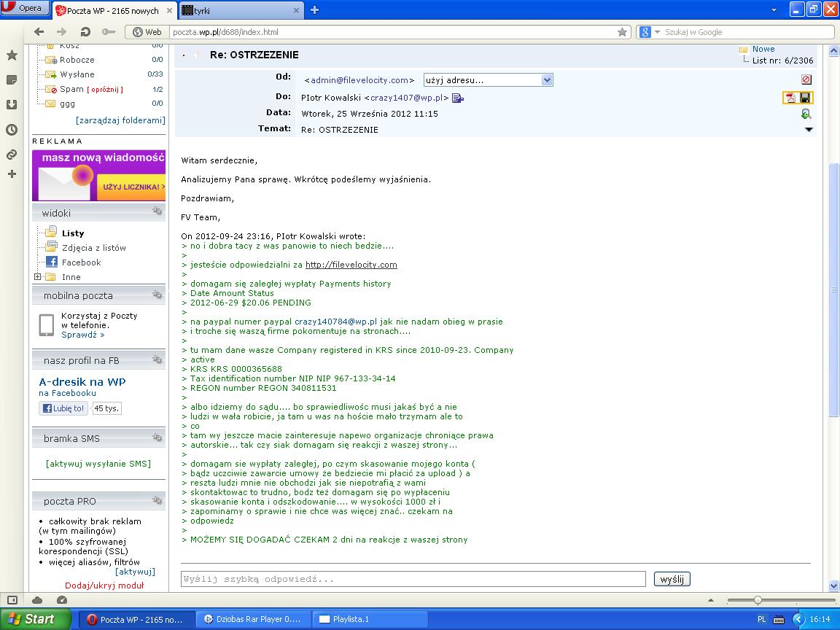Open settings gear of mobilna poczta module

pyautogui.click(x=157, y=294)
